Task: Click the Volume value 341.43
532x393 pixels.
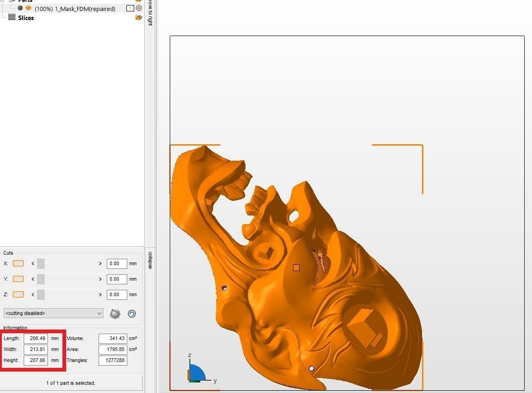Action: coord(113,338)
